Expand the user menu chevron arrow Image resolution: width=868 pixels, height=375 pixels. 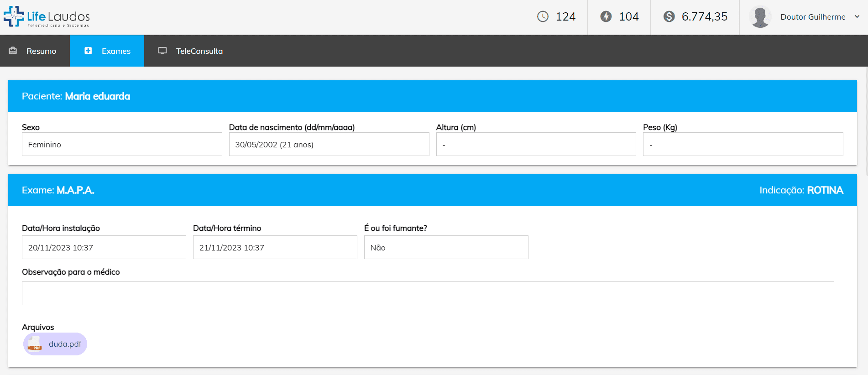[x=857, y=17]
